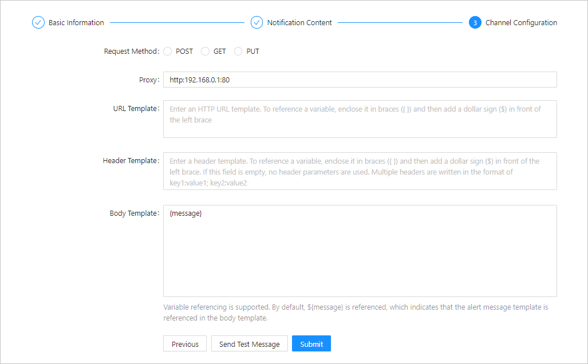Click the variable referencing help text
588x364 pixels.
(356, 312)
